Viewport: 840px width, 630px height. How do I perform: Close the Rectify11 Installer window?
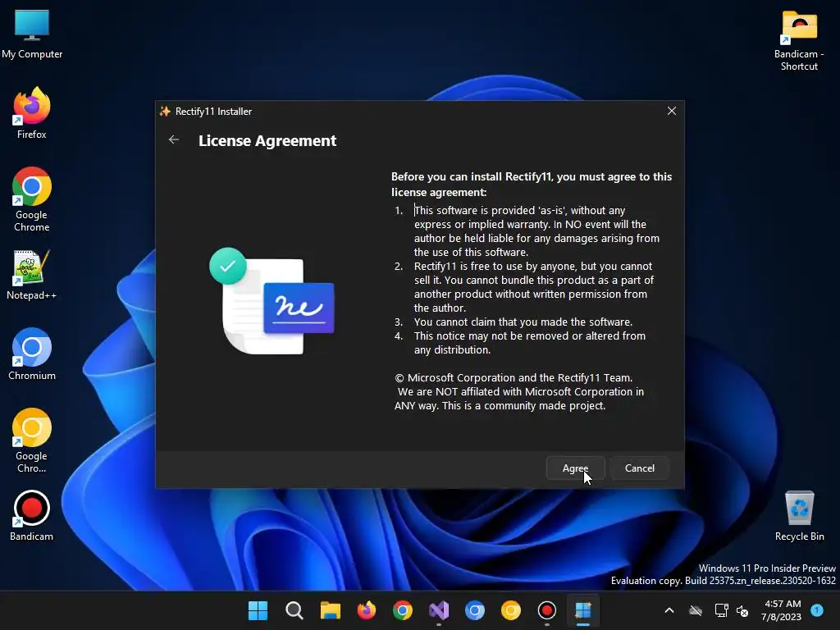pos(671,111)
